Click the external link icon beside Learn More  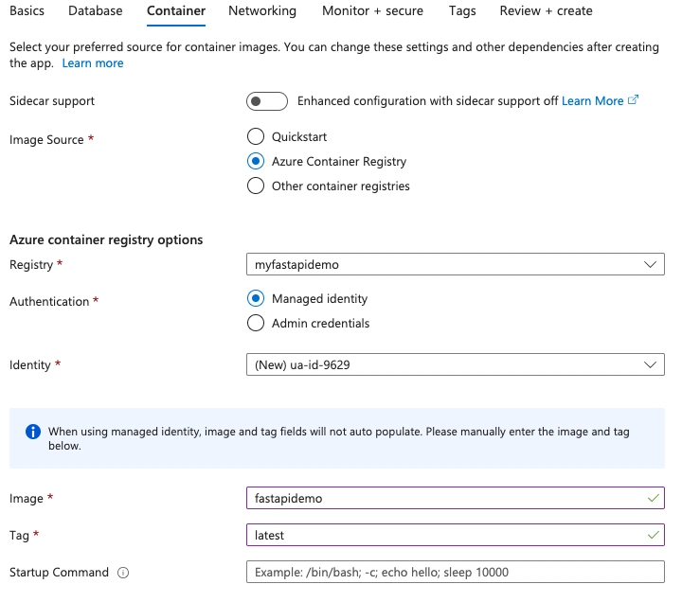[633, 99]
